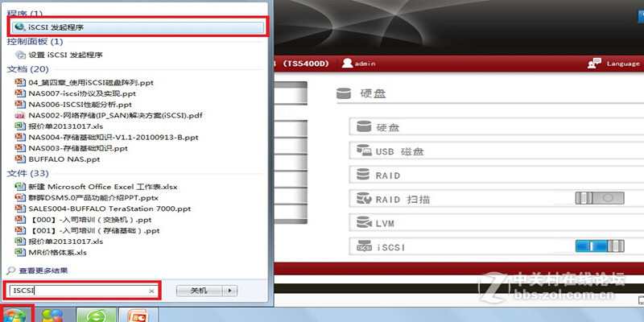This screenshot has height=322, width=644.
Task: Open SALES004-BUFFALO TeraStation 7000.ppt
Action: pyautogui.click(x=109, y=208)
